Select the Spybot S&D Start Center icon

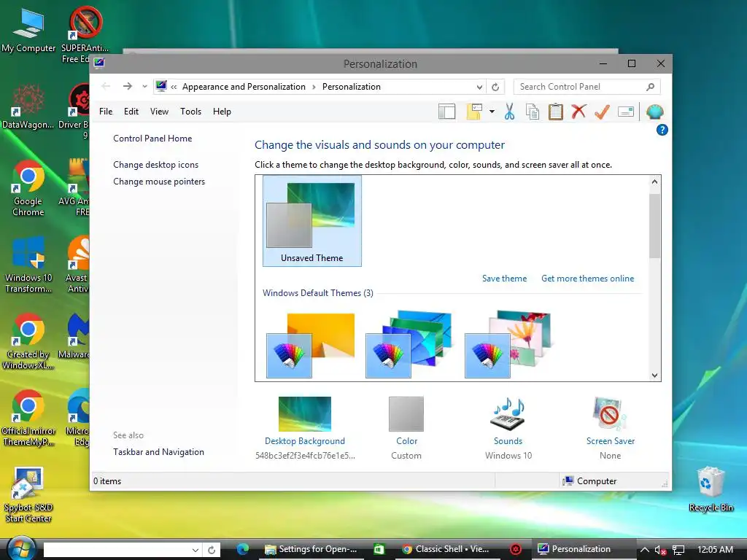(28, 494)
